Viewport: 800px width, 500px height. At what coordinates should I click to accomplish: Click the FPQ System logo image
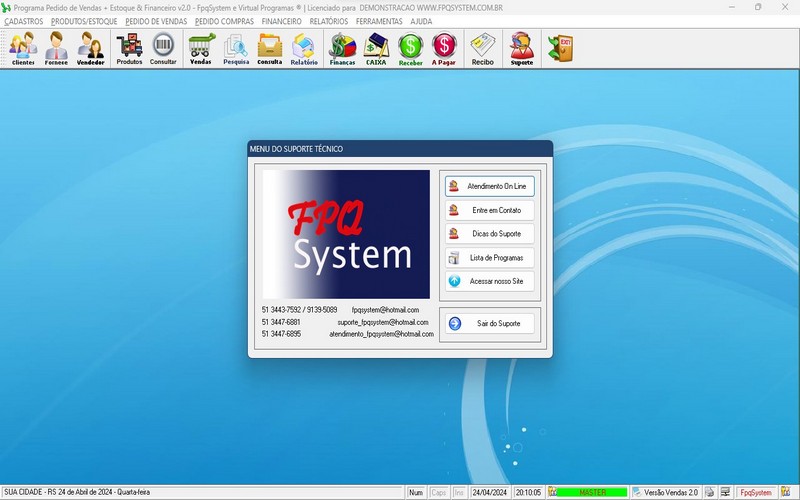tap(346, 234)
